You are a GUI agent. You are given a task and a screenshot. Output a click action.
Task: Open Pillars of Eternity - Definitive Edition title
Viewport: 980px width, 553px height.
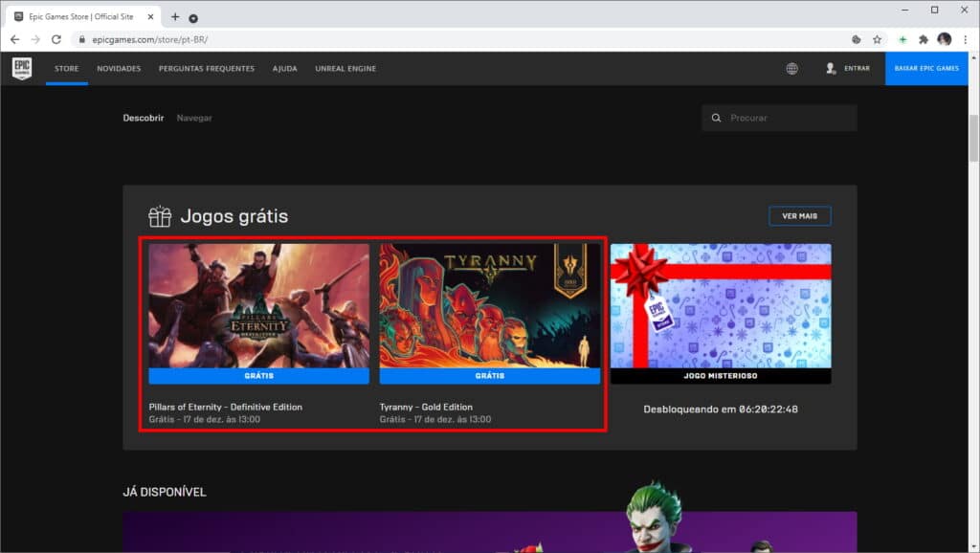click(x=225, y=407)
